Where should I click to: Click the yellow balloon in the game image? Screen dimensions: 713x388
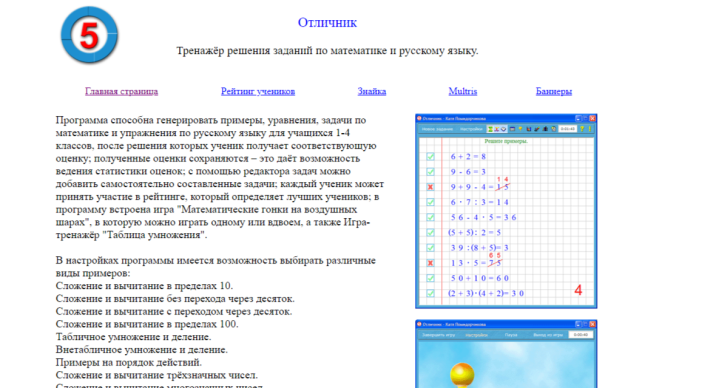tap(462, 374)
